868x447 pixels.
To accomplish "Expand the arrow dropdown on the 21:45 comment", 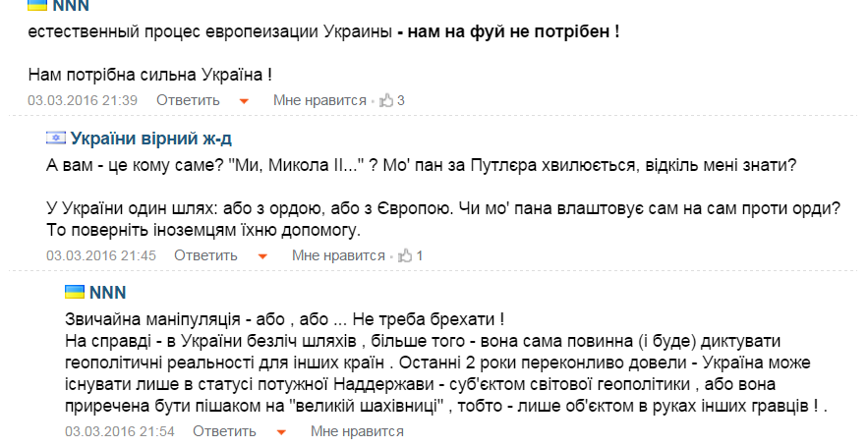I will [x=262, y=256].
